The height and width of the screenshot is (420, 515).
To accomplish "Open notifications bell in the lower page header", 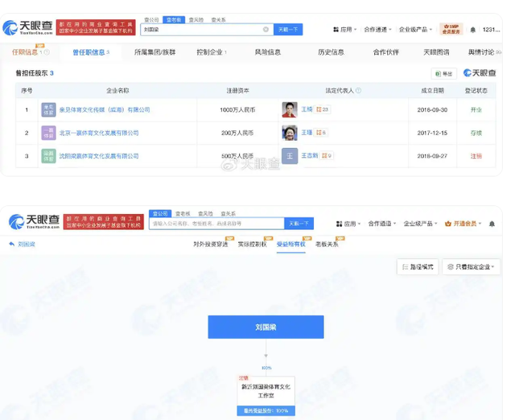I will (492, 224).
